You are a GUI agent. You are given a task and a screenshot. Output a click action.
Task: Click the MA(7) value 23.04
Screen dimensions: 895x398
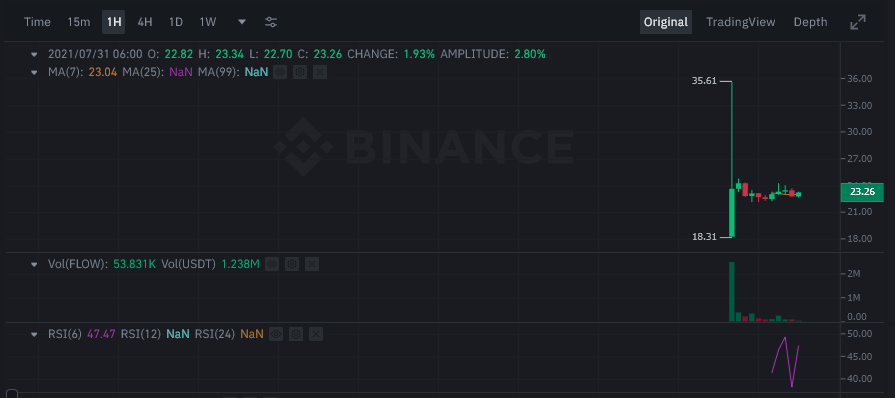click(103, 73)
